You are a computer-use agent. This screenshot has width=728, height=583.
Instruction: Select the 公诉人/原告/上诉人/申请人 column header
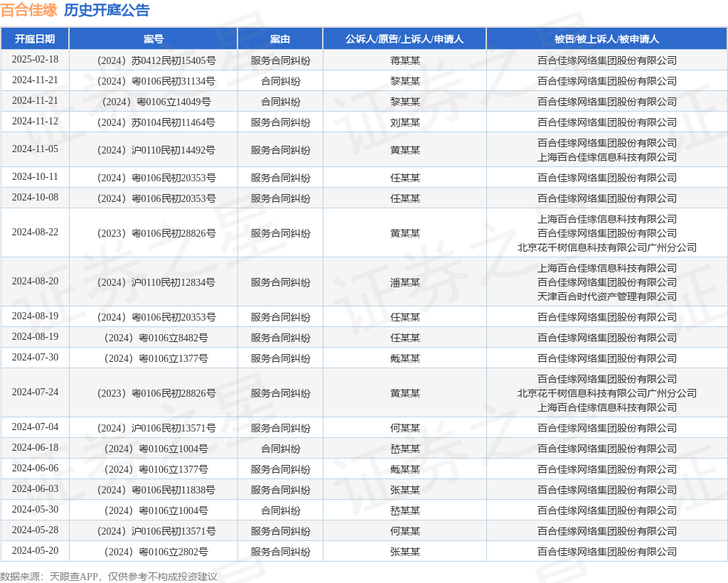click(405, 39)
